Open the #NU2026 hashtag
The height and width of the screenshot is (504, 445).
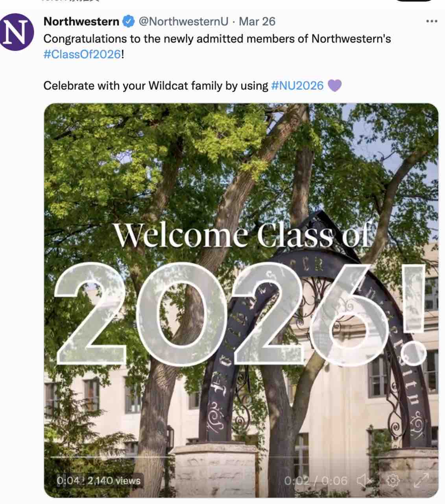pyautogui.click(x=297, y=85)
